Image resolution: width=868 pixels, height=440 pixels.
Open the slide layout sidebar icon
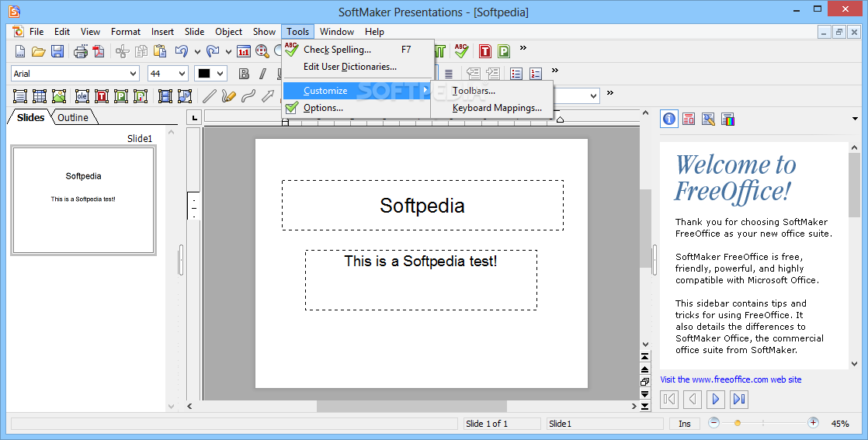tap(689, 119)
